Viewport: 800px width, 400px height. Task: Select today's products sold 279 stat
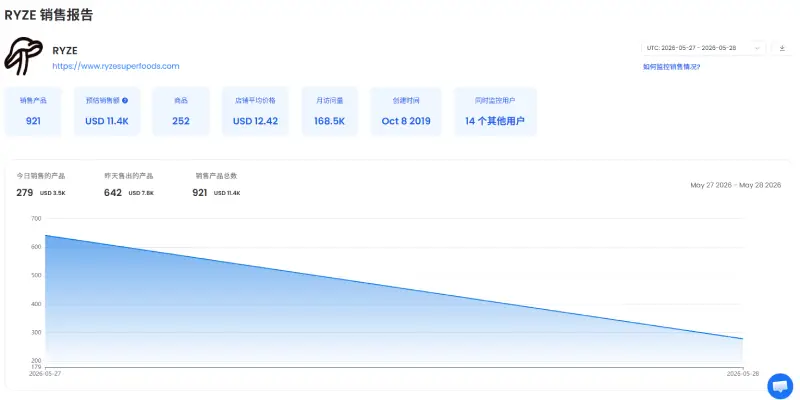[x=41, y=185]
